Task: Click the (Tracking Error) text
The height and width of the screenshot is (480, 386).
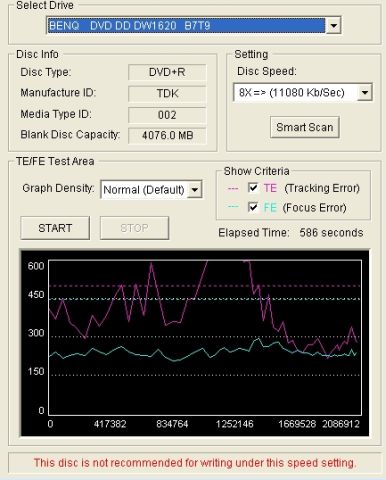Action: click(x=322, y=188)
